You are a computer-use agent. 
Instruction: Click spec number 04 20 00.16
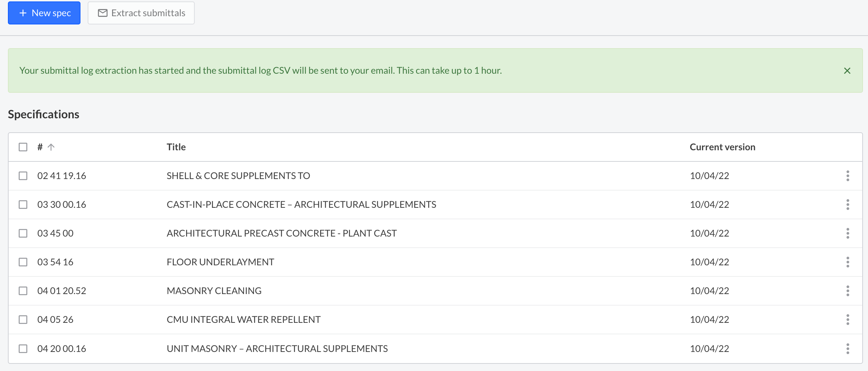[x=62, y=349]
